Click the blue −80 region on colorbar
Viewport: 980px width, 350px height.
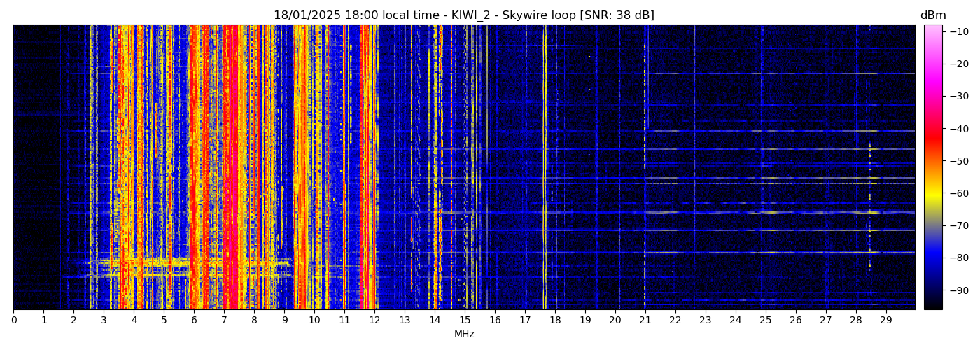933,258
